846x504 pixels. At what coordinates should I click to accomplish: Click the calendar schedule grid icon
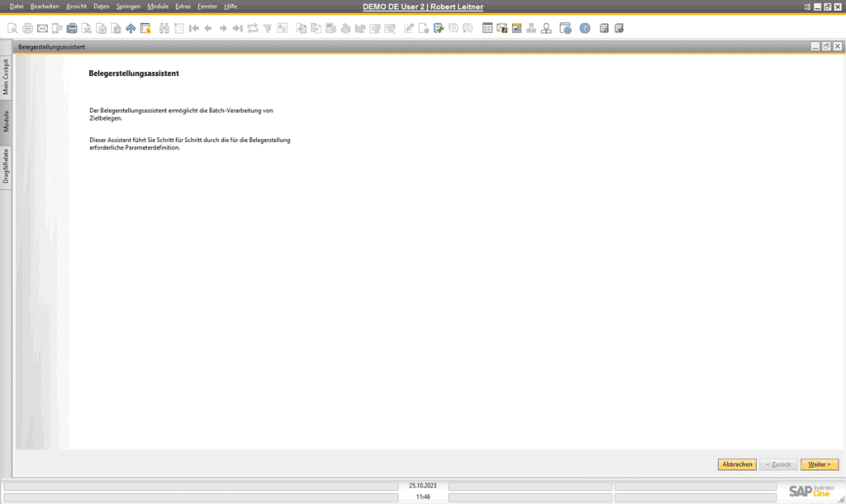point(516,29)
